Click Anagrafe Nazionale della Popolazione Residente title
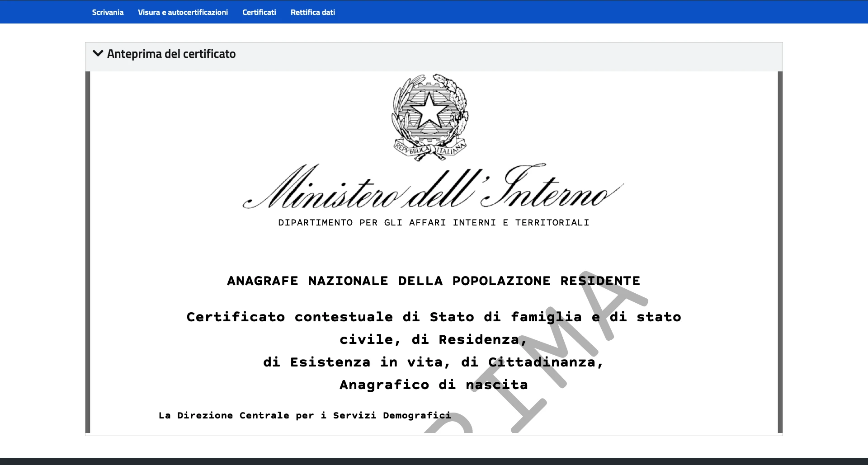The width and height of the screenshot is (868, 465). 434,281
